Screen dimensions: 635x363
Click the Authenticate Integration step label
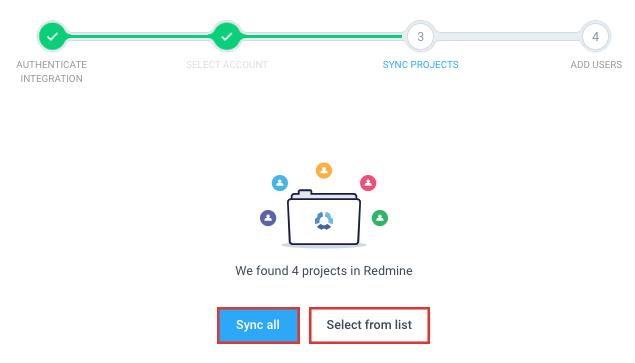[x=51, y=72]
